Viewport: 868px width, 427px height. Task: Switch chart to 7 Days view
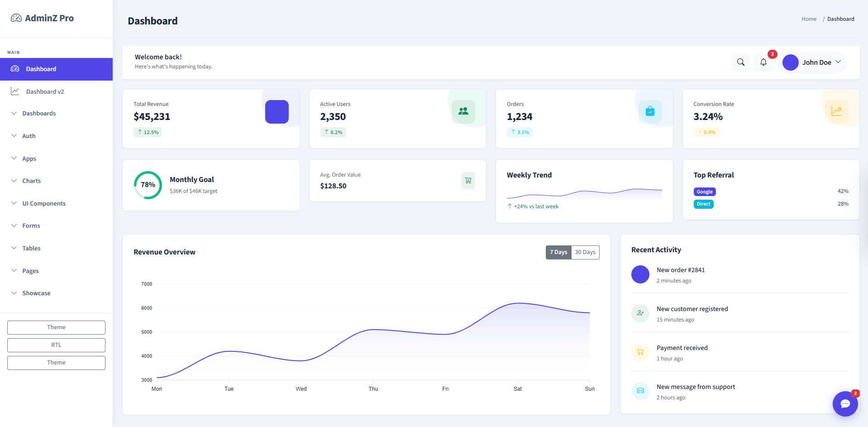click(558, 252)
